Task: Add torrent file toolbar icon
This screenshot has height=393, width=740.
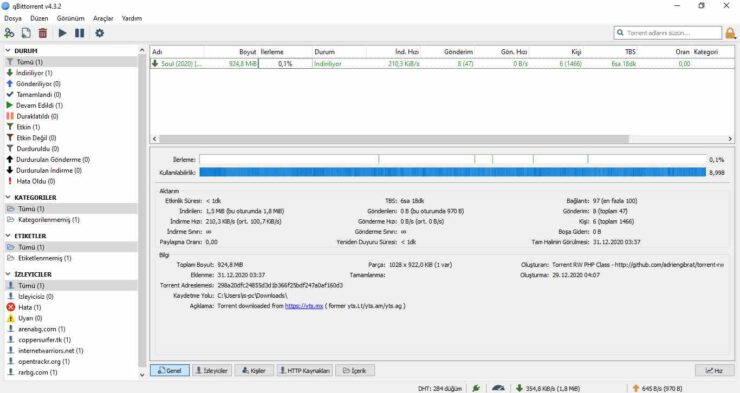Action: pyautogui.click(x=26, y=33)
